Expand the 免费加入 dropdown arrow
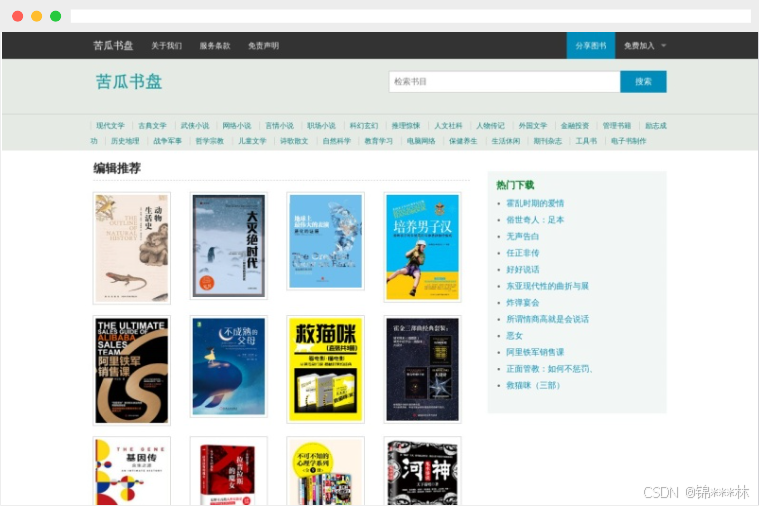Viewport: 759px width, 506px height. click(664, 46)
